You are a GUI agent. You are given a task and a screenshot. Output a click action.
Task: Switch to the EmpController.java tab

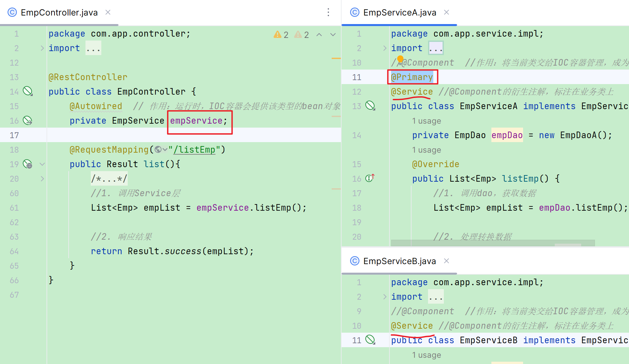pos(59,13)
